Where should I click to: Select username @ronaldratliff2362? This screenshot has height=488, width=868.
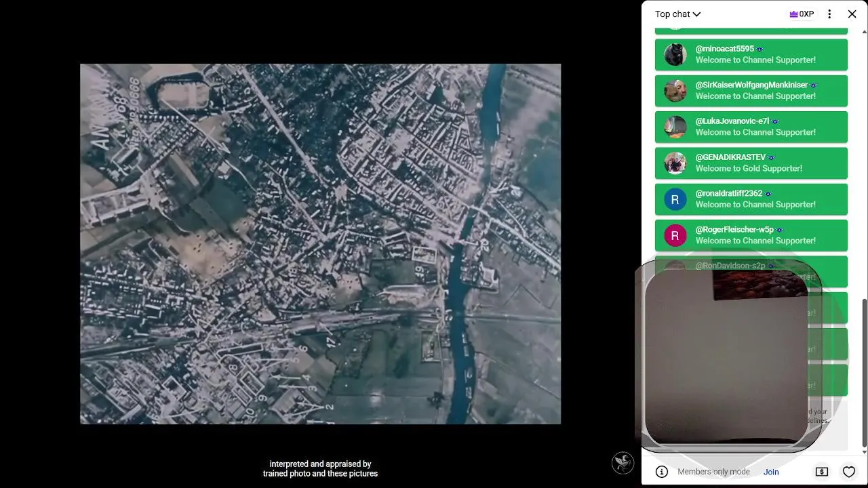point(729,193)
